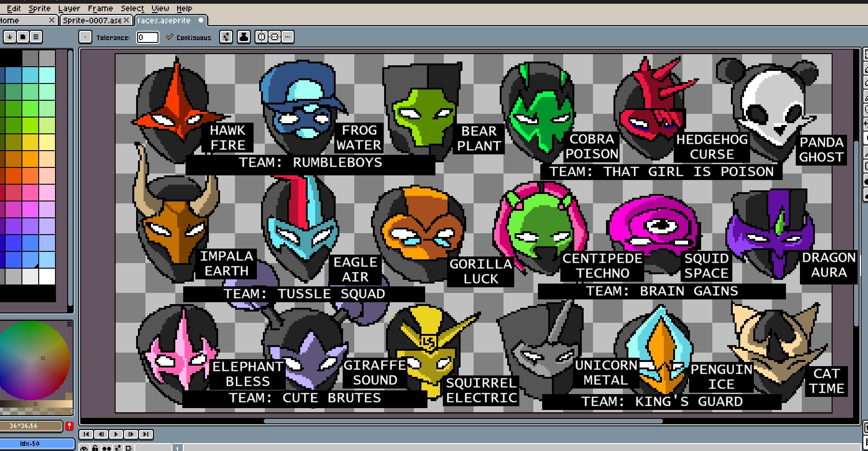Click TEAM: THAT GIRL IS POISON banner
The width and height of the screenshot is (868, 451).
(x=661, y=172)
